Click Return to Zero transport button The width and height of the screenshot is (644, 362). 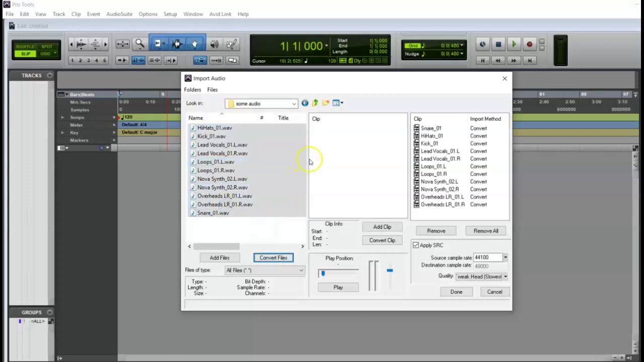coord(482,60)
